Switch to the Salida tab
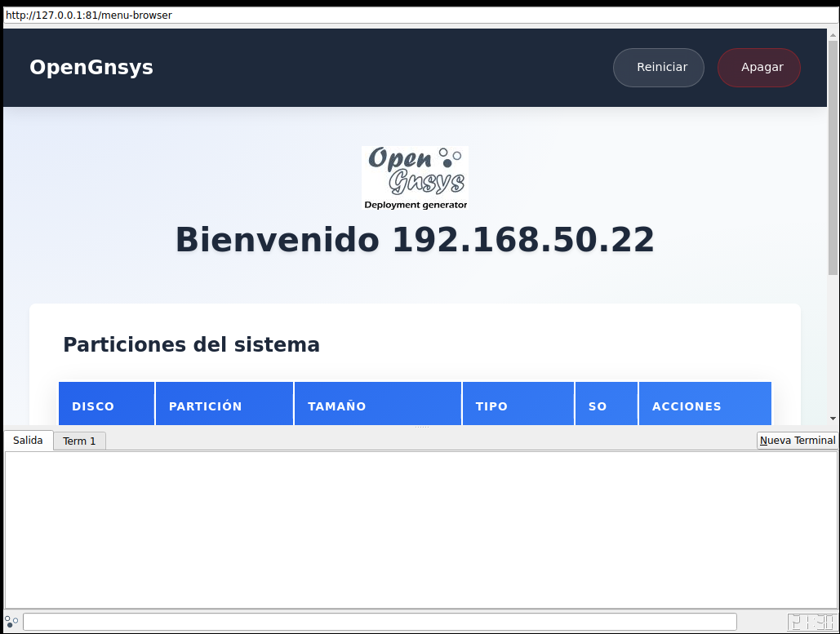 [29, 441]
